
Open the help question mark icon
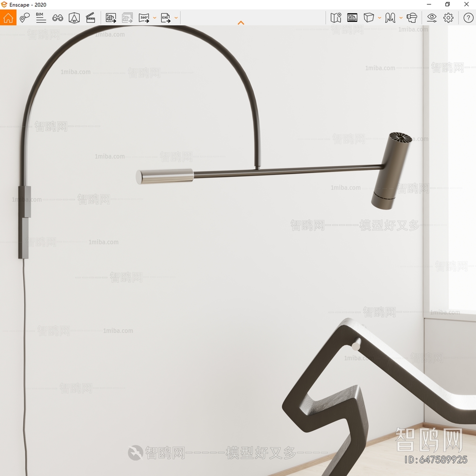(468, 18)
